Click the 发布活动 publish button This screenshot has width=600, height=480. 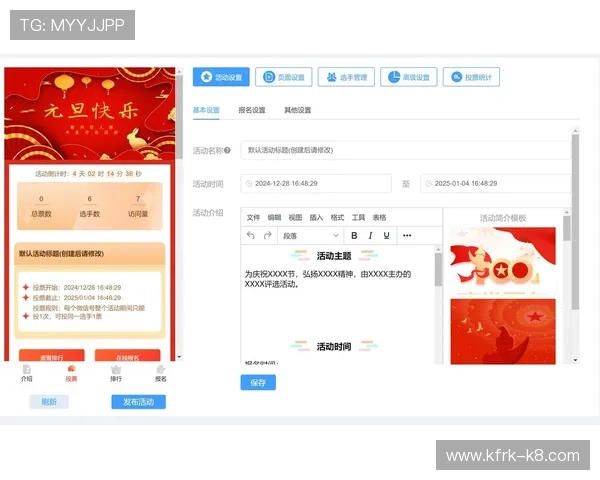(139, 402)
